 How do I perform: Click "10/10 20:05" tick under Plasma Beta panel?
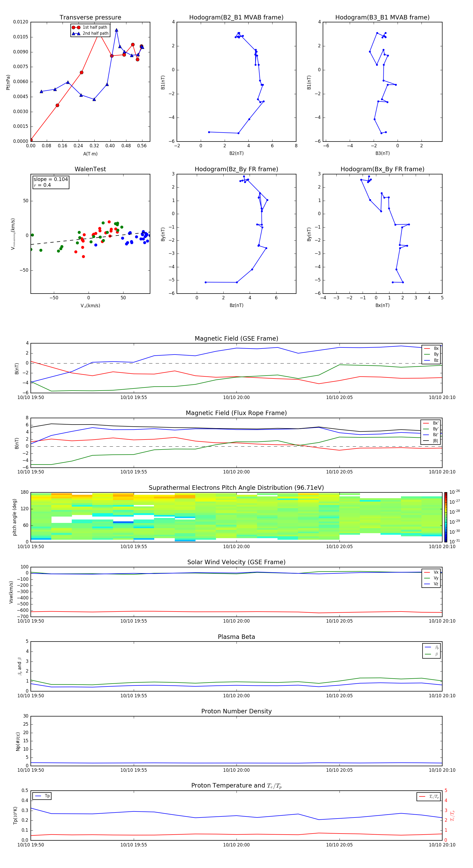click(x=339, y=695)
